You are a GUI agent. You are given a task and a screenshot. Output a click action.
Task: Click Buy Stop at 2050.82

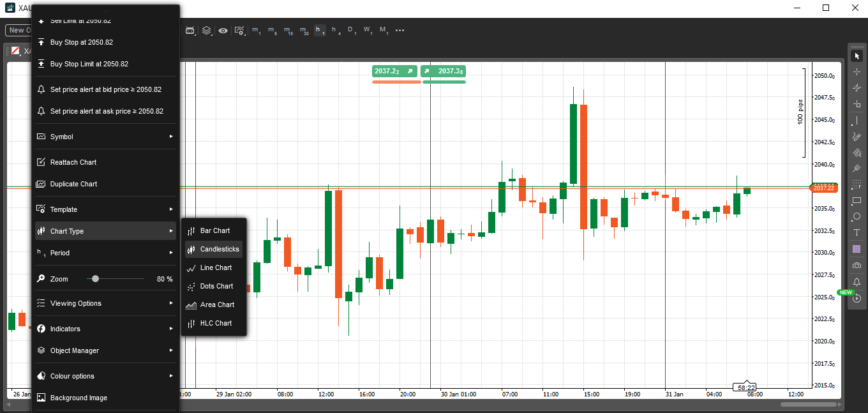pos(105,42)
